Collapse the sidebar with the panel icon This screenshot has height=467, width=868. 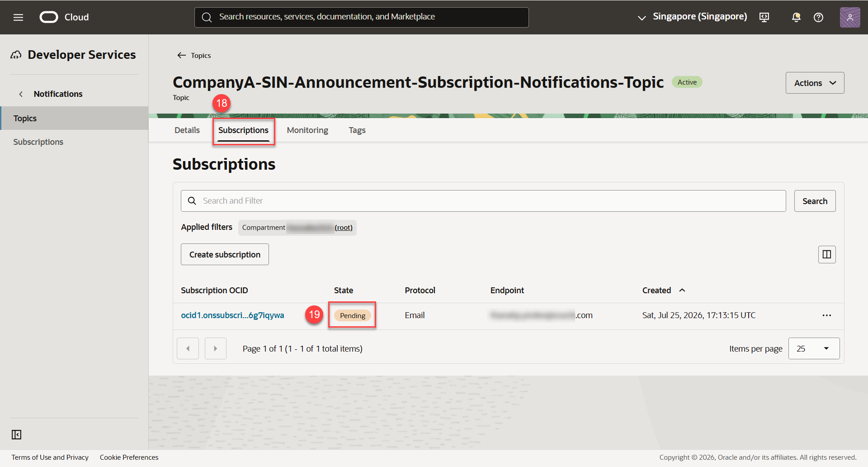[x=17, y=434]
